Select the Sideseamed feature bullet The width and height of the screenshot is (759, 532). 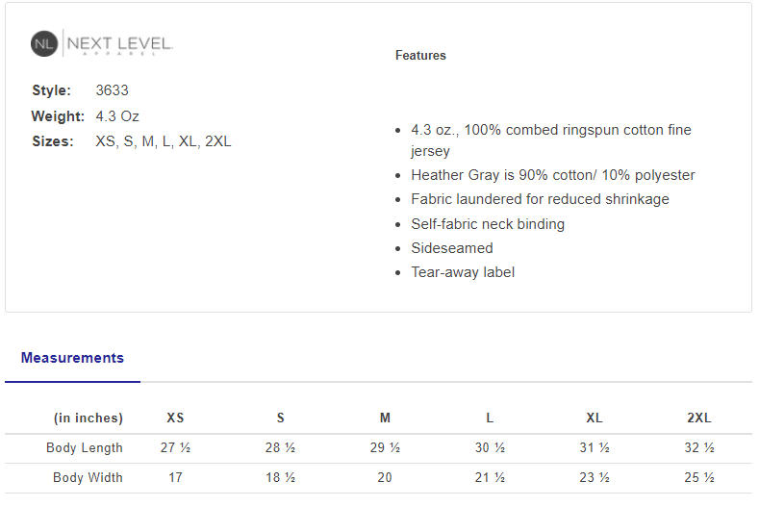[452, 248]
